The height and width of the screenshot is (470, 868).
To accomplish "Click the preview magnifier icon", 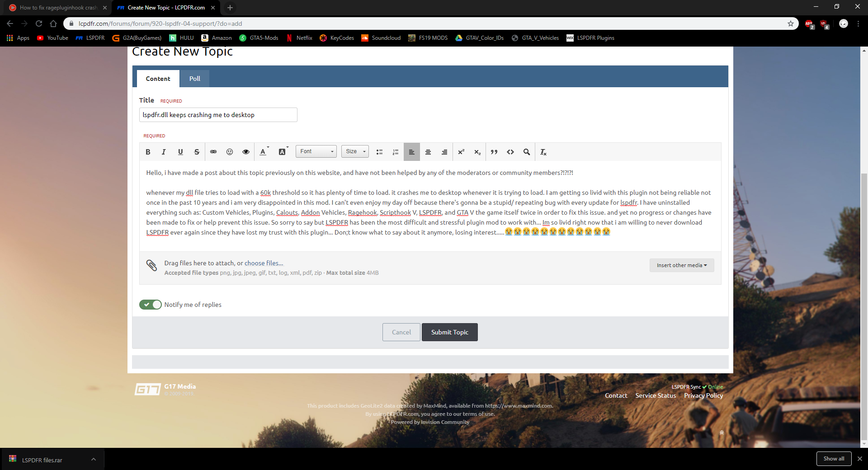I will 527,152.
